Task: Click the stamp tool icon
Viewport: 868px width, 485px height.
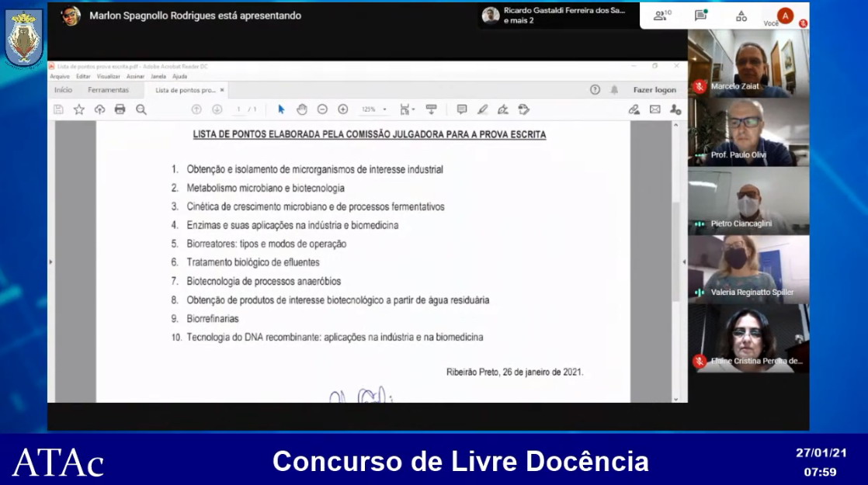Action: pyautogui.click(x=524, y=109)
